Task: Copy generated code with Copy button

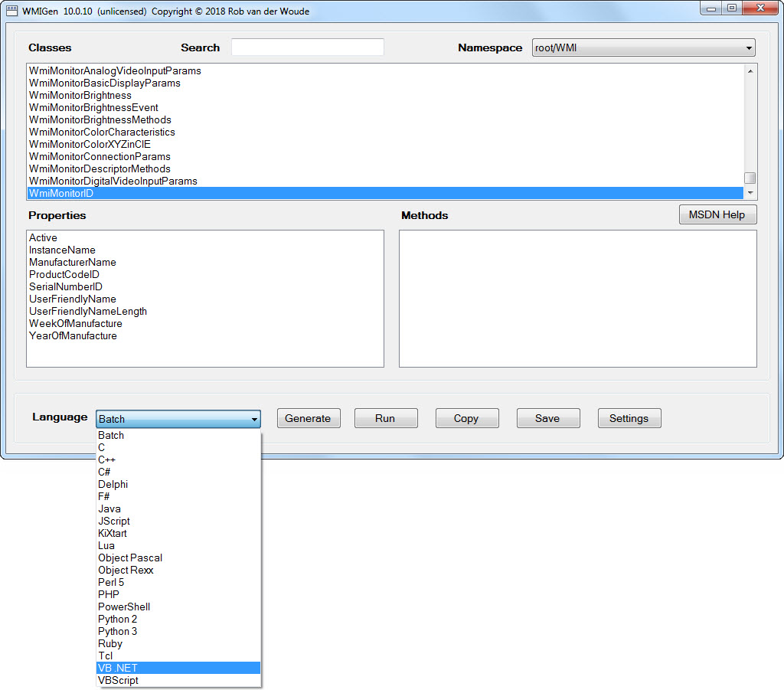Action: click(x=466, y=418)
